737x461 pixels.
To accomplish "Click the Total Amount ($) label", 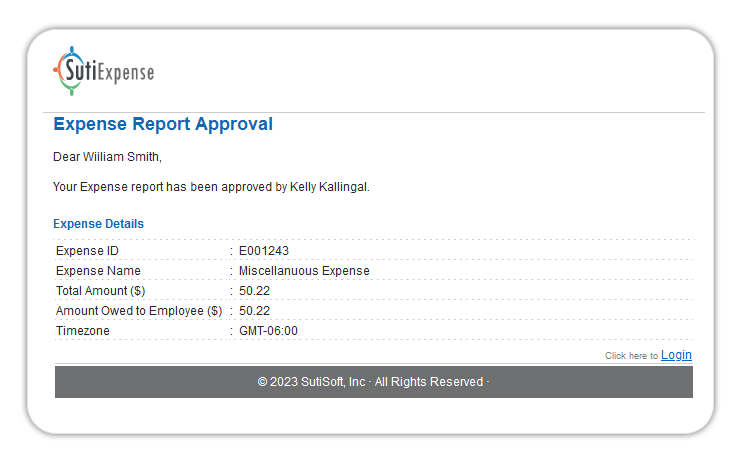I will [100, 291].
